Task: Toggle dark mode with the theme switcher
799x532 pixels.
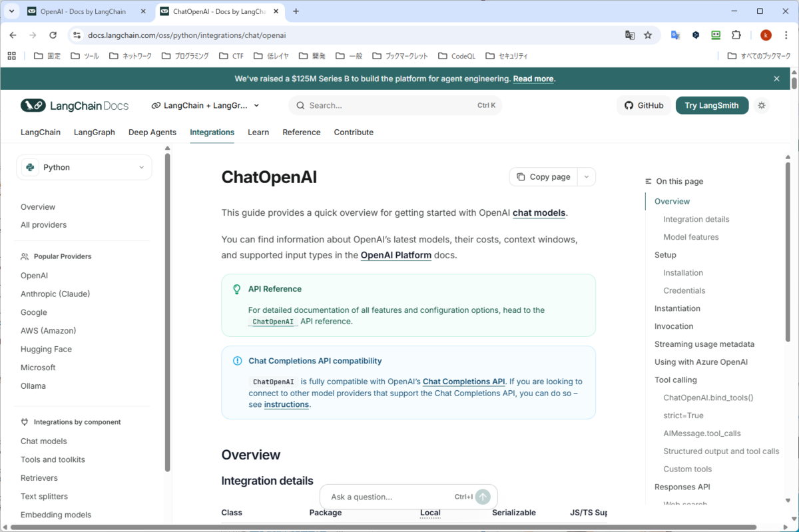Action: coord(762,105)
